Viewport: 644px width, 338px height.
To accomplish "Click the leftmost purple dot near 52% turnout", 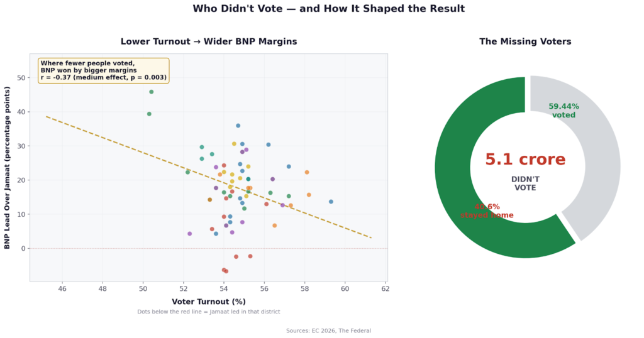I will coord(190,234).
